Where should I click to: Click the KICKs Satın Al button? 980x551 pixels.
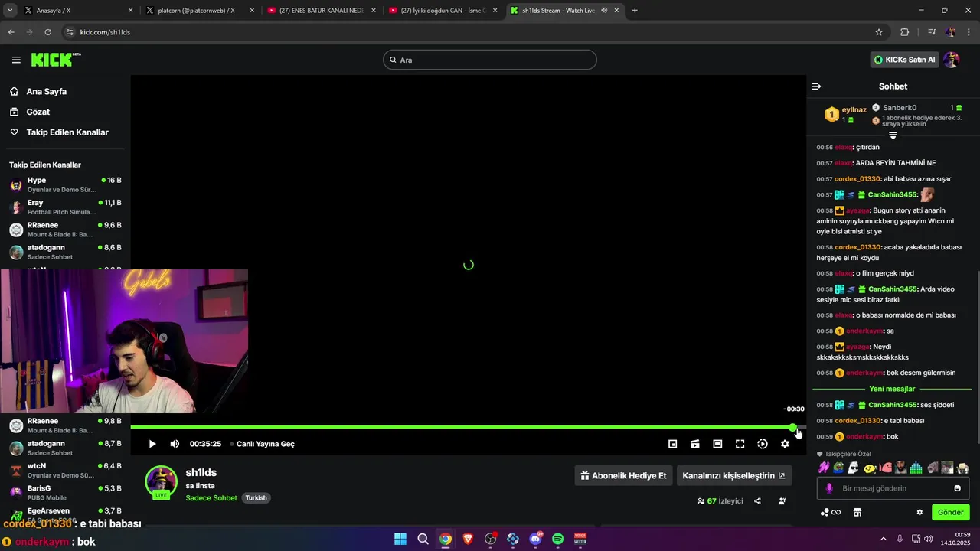pyautogui.click(x=905, y=60)
